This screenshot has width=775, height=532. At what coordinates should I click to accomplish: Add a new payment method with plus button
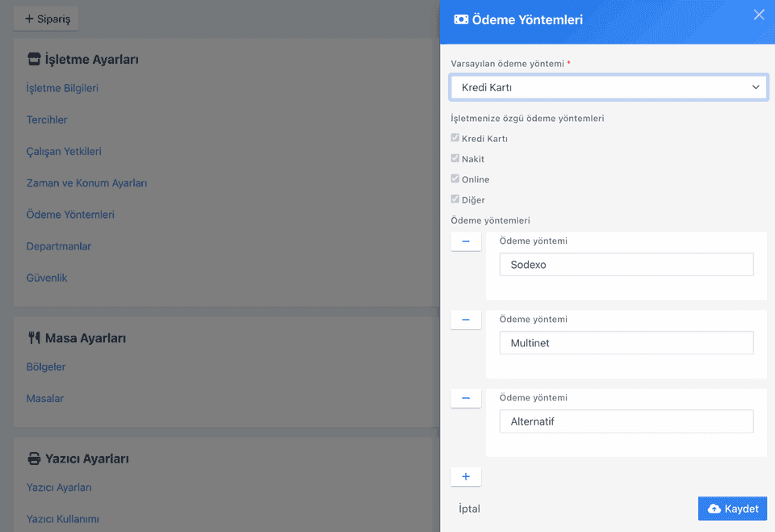tap(466, 476)
